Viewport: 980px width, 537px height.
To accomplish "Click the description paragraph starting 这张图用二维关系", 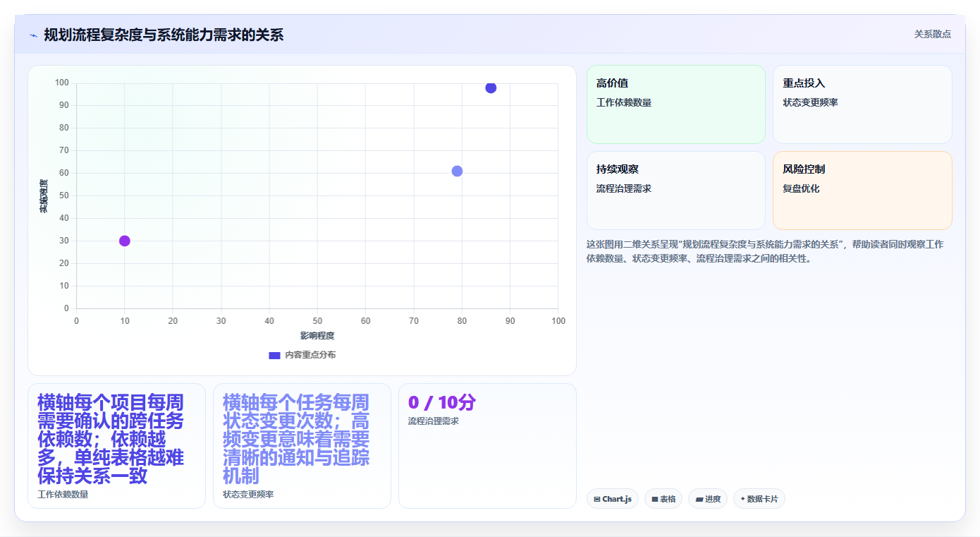I will click(765, 251).
